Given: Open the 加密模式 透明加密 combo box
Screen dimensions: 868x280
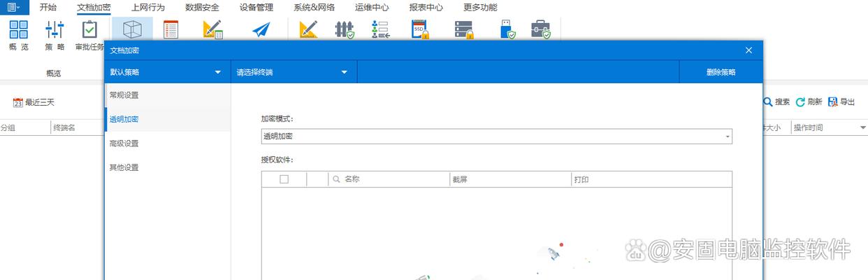Looking at the screenshot, I should tap(496, 136).
